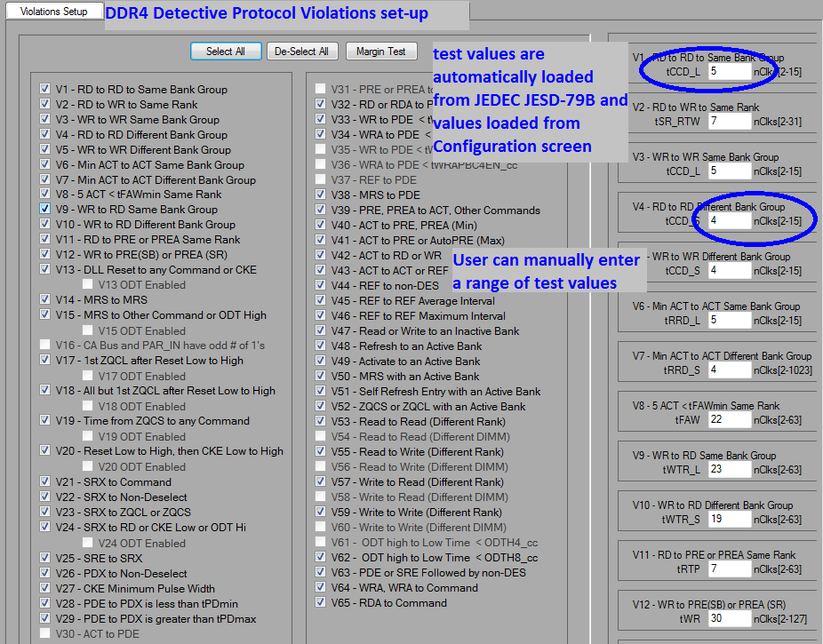This screenshot has width=823, height=644.
Task: Toggle V62 ODT high to Low Time ODTH8_cc
Action: coord(320,557)
